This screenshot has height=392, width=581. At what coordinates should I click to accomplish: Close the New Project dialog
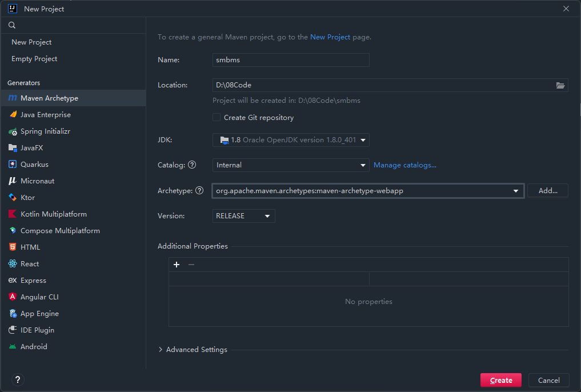566,9
